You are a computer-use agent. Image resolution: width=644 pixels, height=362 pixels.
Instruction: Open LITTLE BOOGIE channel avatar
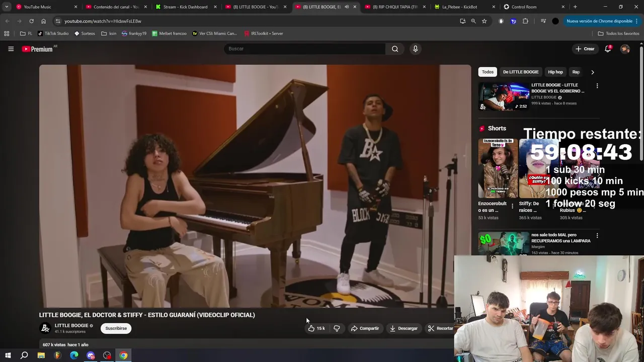(x=45, y=328)
